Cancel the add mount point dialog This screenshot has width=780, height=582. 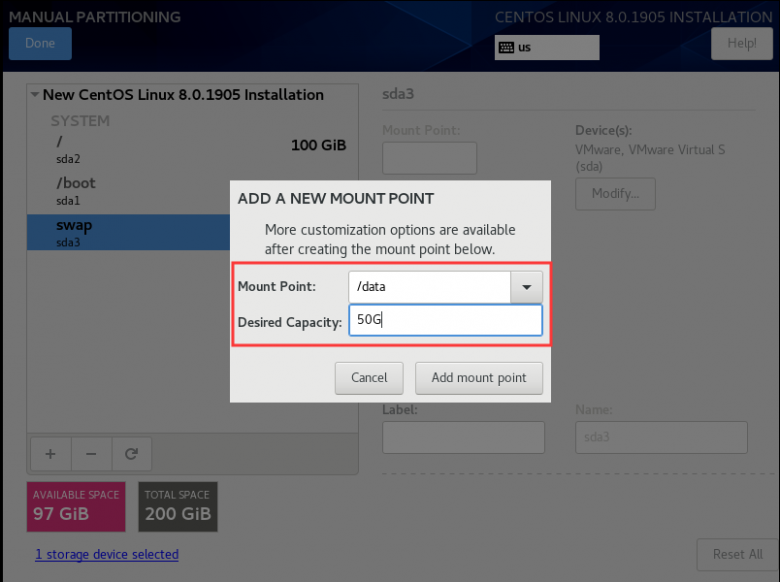coord(369,378)
